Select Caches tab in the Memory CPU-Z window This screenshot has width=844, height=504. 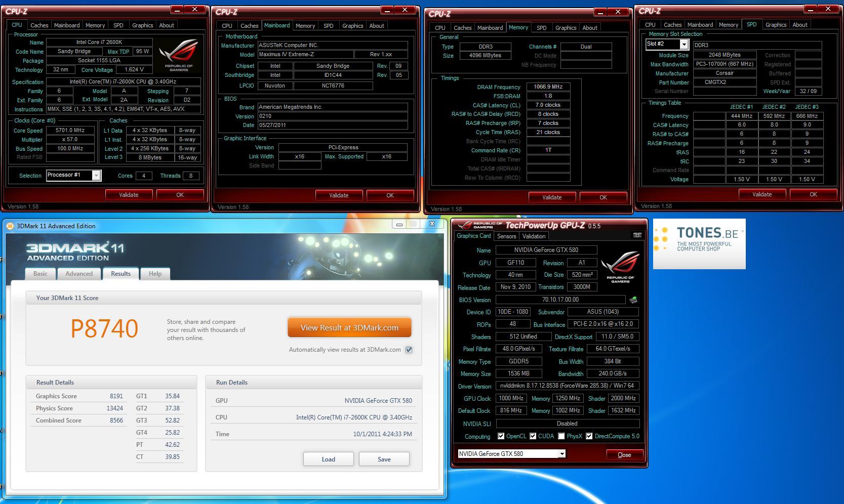462,28
